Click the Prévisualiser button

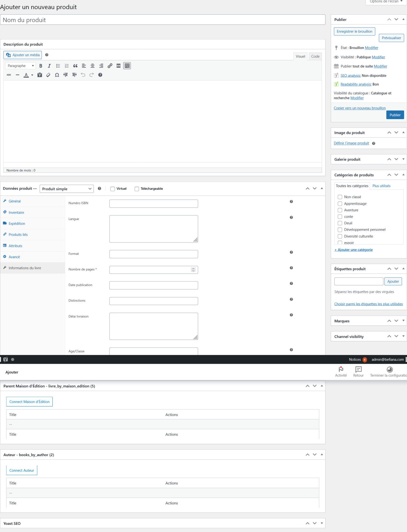[391, 38]
